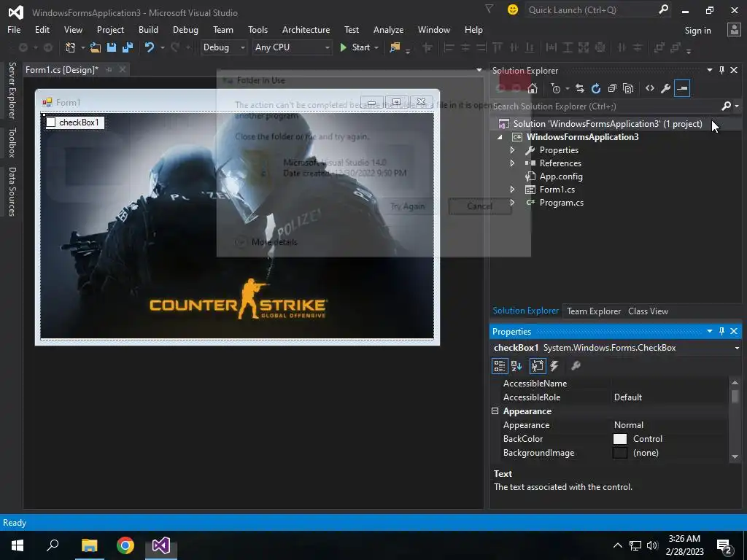747x560 pixels.
Task: Open the Architecture menu
Action: point(306,29)
